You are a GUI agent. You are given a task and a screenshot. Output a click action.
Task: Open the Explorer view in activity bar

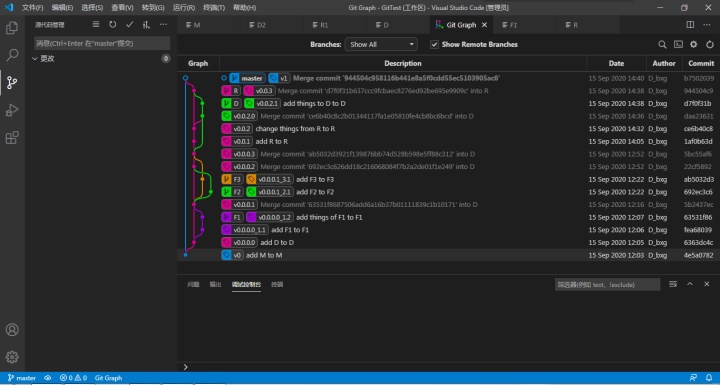tap(12, 28)
